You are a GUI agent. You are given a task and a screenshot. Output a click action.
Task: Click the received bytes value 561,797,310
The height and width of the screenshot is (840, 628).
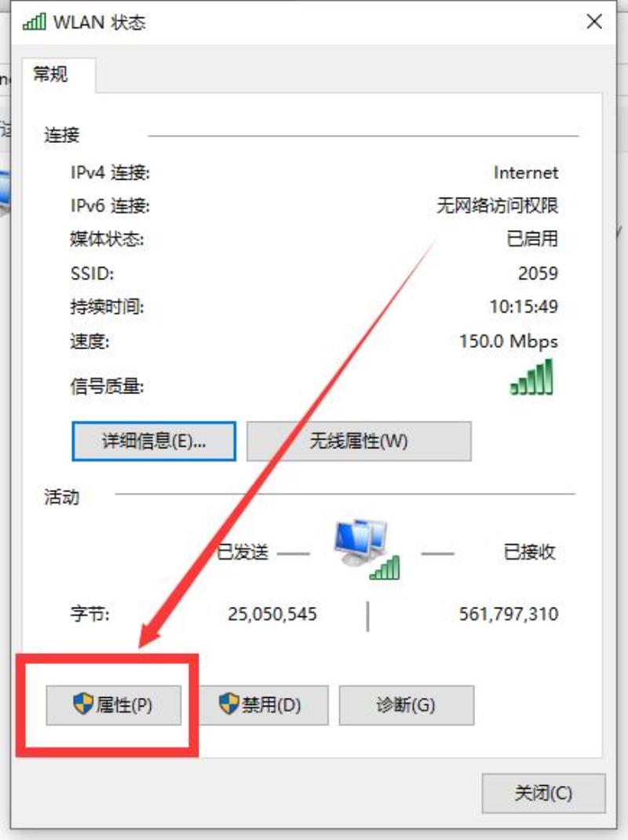(509, 614)
